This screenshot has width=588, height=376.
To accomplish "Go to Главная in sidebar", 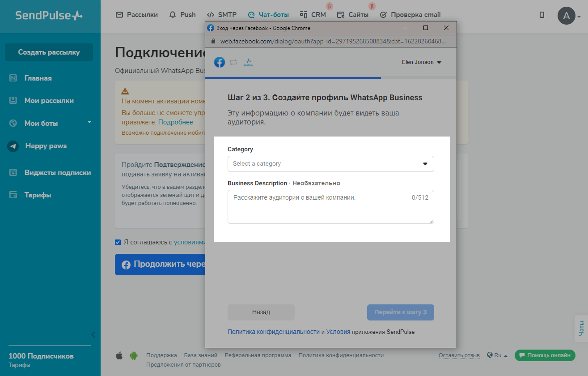I will pos(38,78).
